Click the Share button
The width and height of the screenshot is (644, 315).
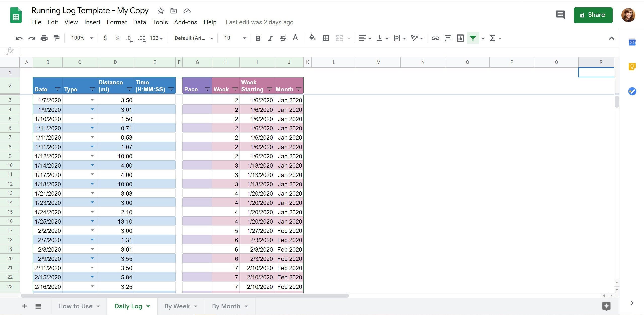(592, 15)
